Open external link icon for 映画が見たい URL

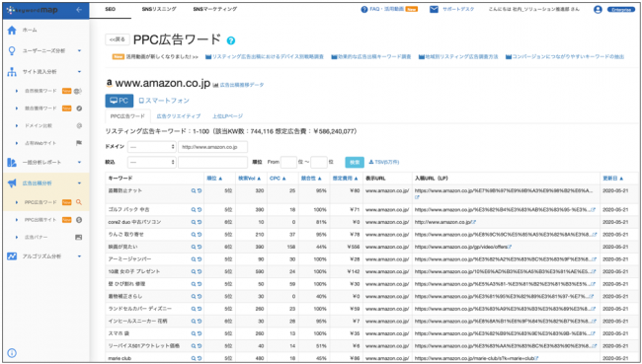click(x=510, y=247)
